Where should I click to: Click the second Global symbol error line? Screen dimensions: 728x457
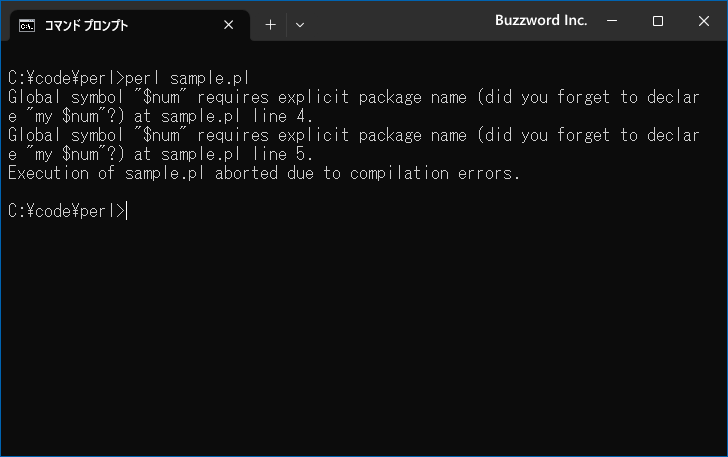[x=354, y=136]
